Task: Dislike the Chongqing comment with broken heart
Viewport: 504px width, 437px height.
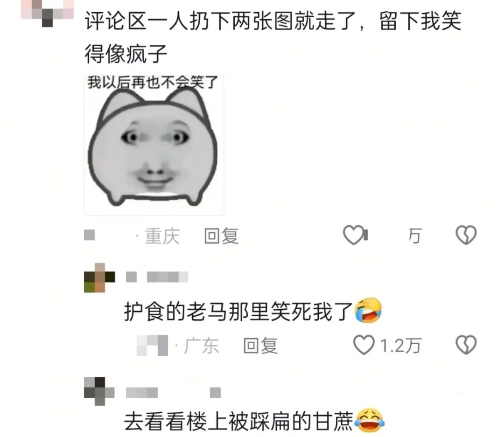Action: (x=466, y=235)
